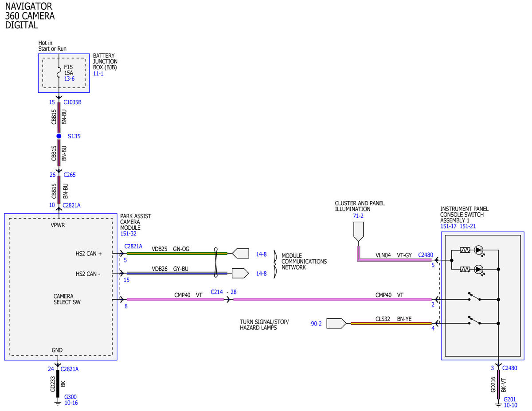Open ground G201 link
This screenshot has height=411, width=532.
(510, 399)
